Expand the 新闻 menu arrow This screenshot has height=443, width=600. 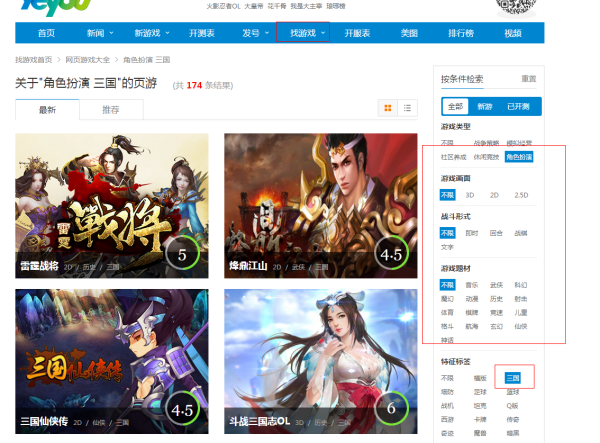tap(111, 33)
